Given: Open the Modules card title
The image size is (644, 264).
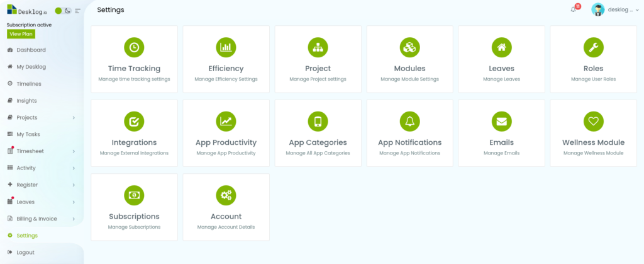Looking at the screenshot, I should pos(409,68).
